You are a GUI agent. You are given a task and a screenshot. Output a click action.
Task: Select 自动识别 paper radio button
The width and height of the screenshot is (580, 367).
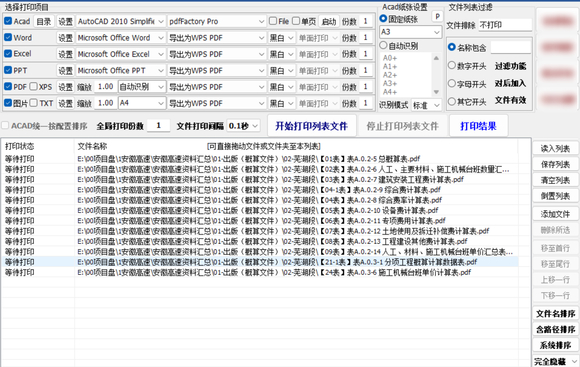coord(384,46)
